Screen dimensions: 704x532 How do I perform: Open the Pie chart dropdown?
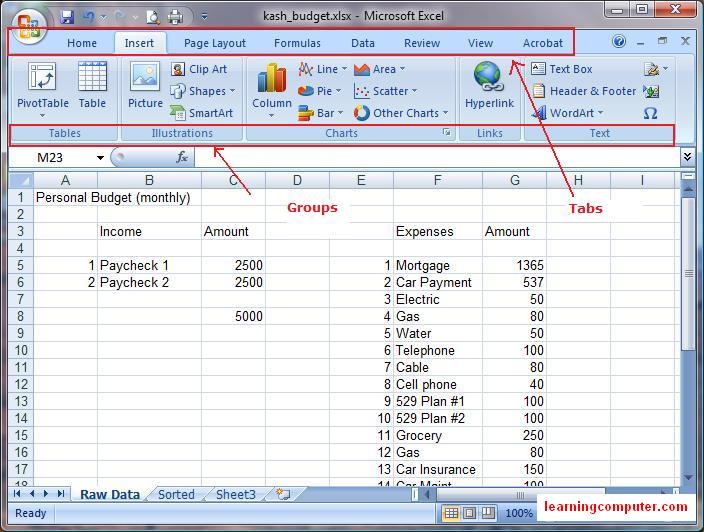(319, 91)
